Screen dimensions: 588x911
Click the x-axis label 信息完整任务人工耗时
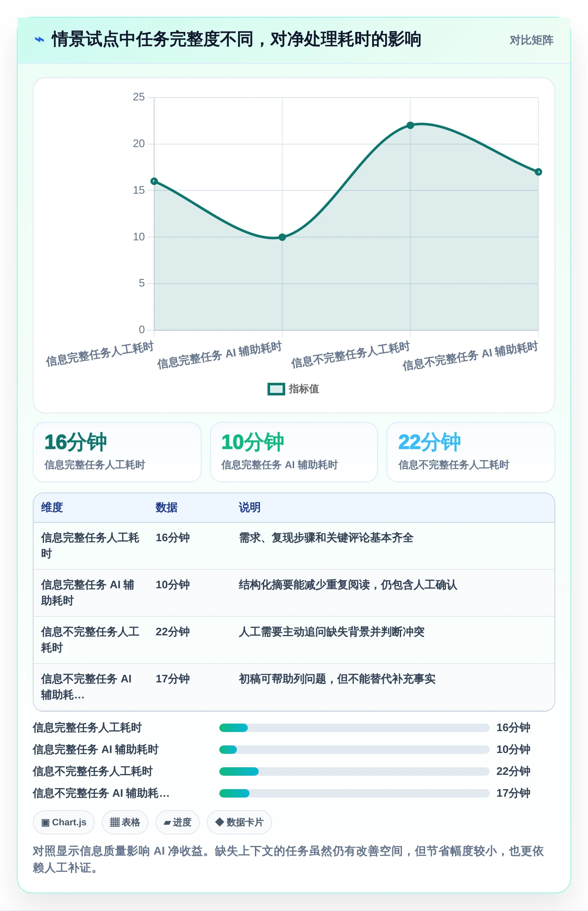(100, 354)
